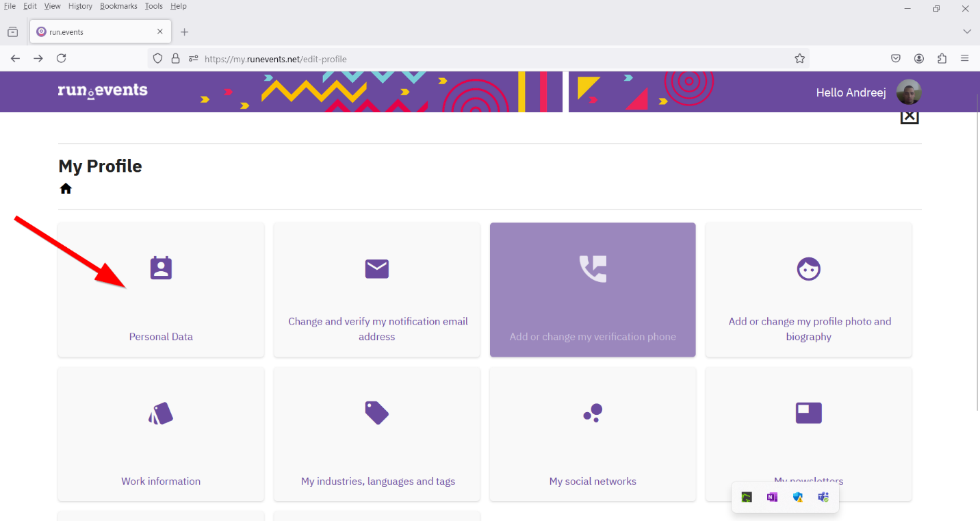Open the Personal Data link
Screen dimensions: 980x521
[x=161, y=337]
